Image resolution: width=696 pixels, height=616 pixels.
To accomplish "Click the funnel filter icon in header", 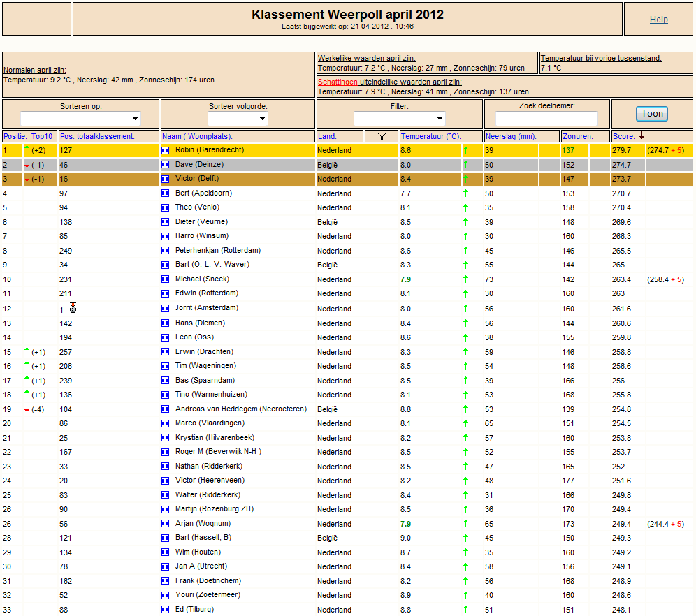I will click(x=382, y=137).
